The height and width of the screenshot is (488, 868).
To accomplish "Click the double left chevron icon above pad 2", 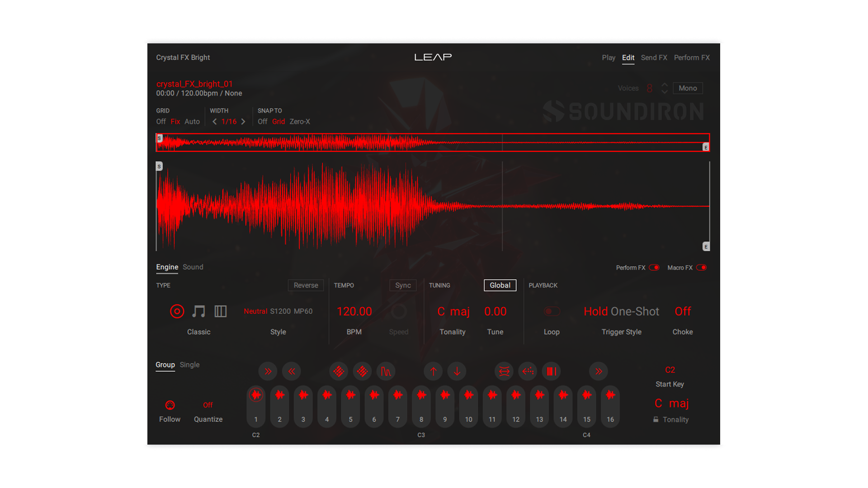I will pyautogui.click(x=292, y=371).
